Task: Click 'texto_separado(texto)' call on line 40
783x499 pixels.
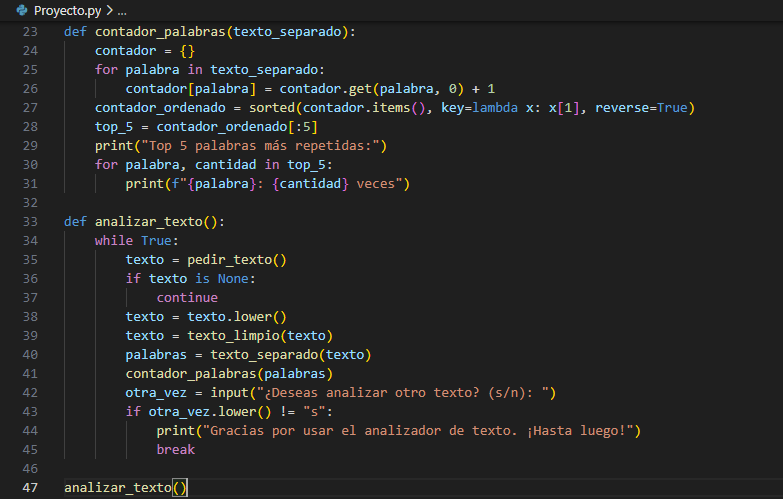Action: (291, 354)
